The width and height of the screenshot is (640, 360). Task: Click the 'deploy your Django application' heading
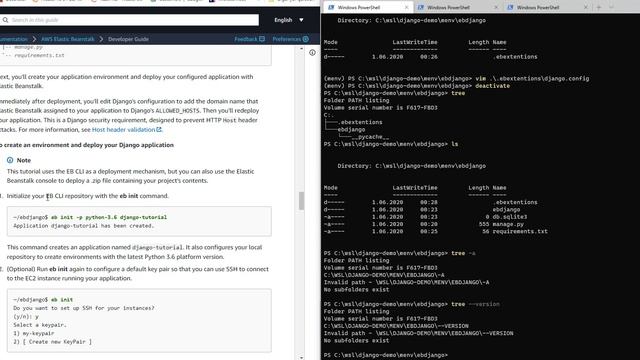coord(87,145)
